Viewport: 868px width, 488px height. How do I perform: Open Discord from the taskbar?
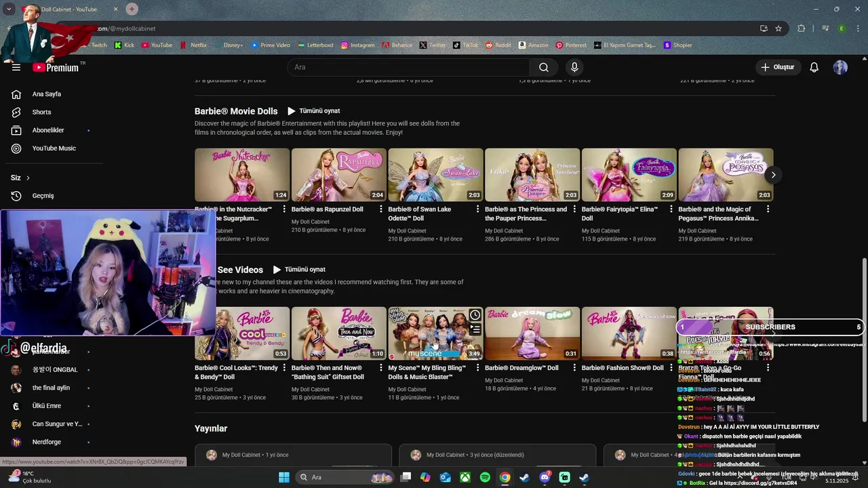coord(545,477)
